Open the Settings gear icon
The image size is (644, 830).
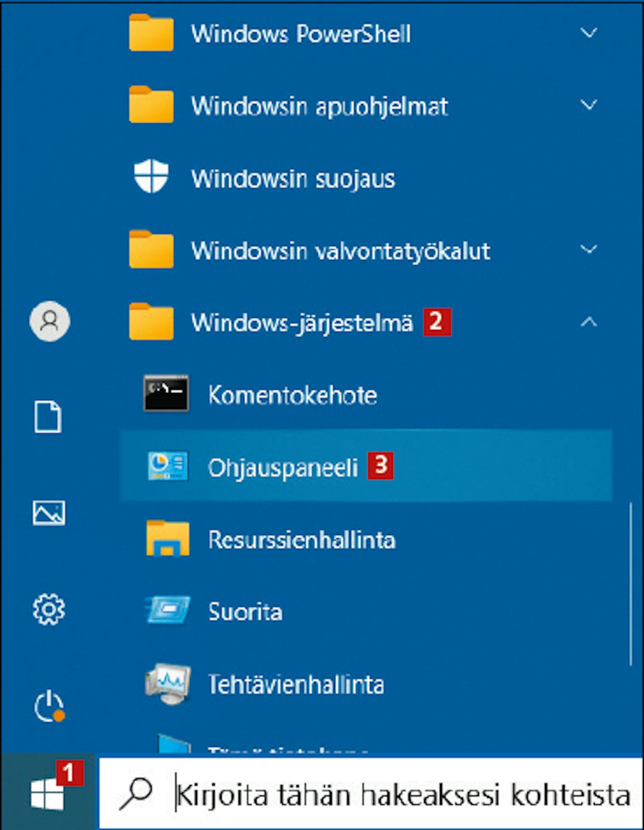point(49,609)
